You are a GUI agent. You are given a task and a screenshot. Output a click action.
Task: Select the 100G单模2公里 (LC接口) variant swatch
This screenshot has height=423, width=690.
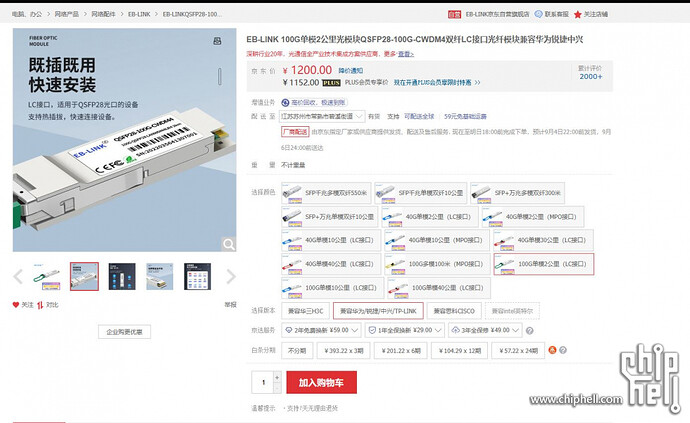(x=543, y=265)
